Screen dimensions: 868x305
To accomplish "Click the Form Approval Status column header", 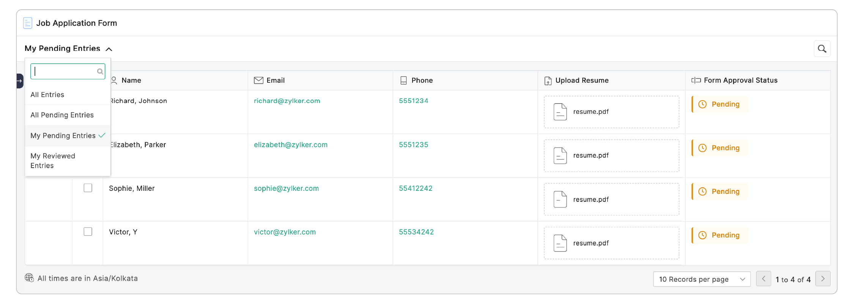I will [x=740, y=80].
